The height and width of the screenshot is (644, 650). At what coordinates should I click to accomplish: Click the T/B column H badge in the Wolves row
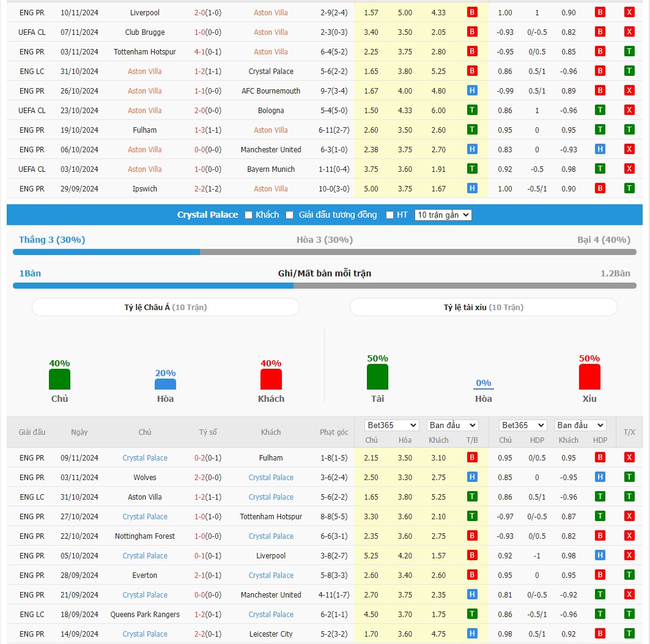471,477
